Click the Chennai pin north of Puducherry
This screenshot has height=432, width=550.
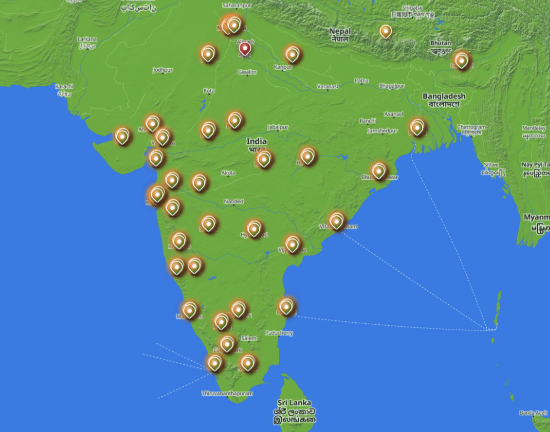click(286, 307)
